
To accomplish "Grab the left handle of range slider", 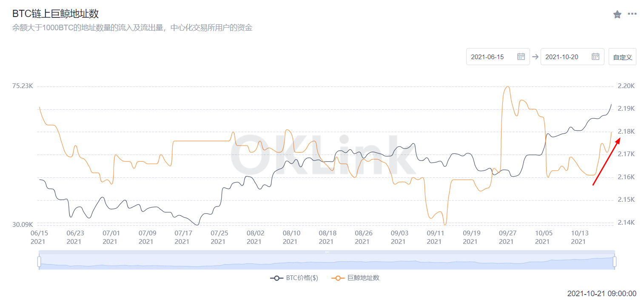I will point(39,262).
